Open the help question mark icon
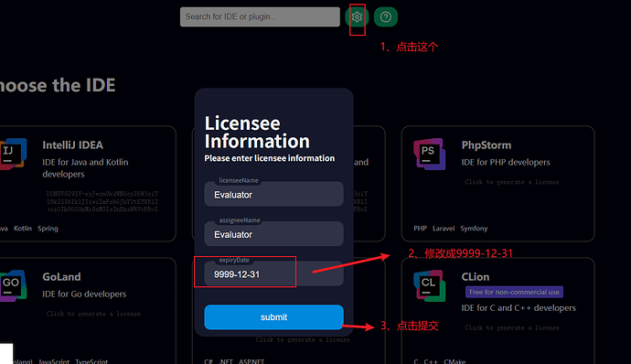The height and width of the screenshot is (364, 631). pyautogui.click(x=386, y=16)
